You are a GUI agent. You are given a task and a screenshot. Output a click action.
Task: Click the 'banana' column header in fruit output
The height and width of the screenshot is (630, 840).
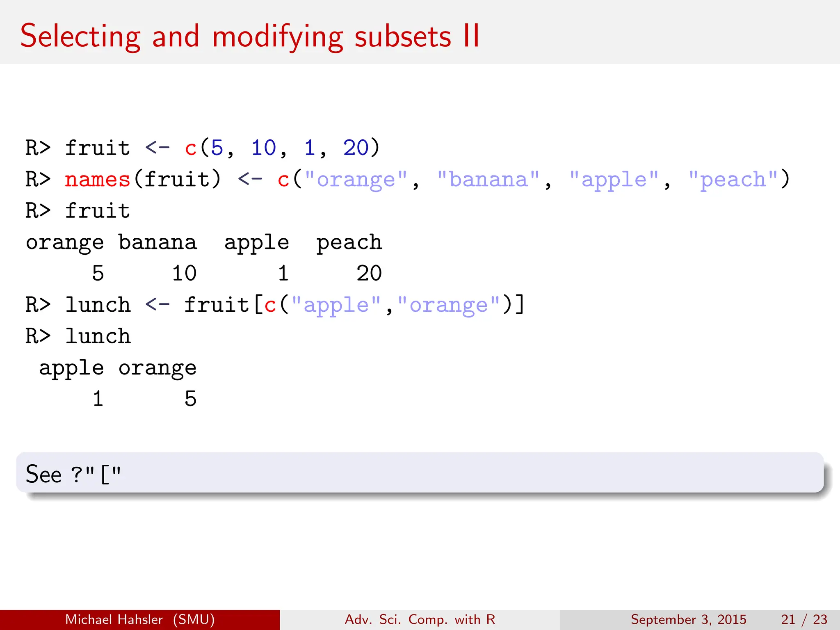click(158, 242)
